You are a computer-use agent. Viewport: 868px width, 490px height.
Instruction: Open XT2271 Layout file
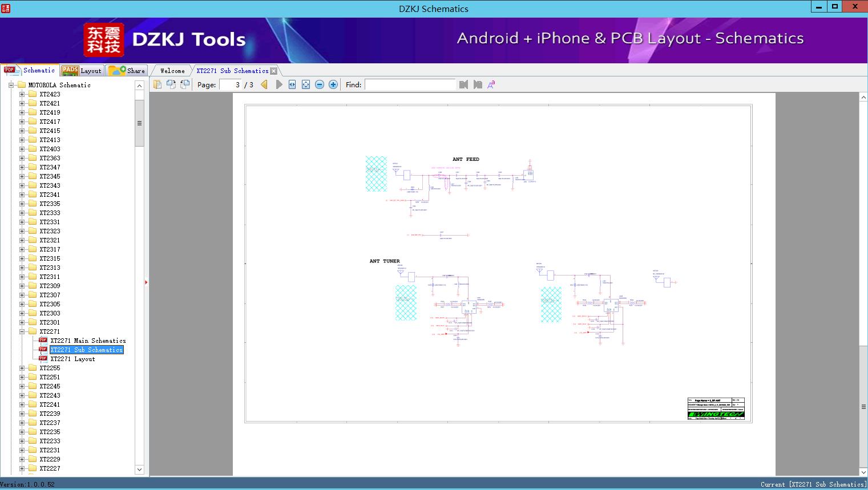(x=72, y=359)
